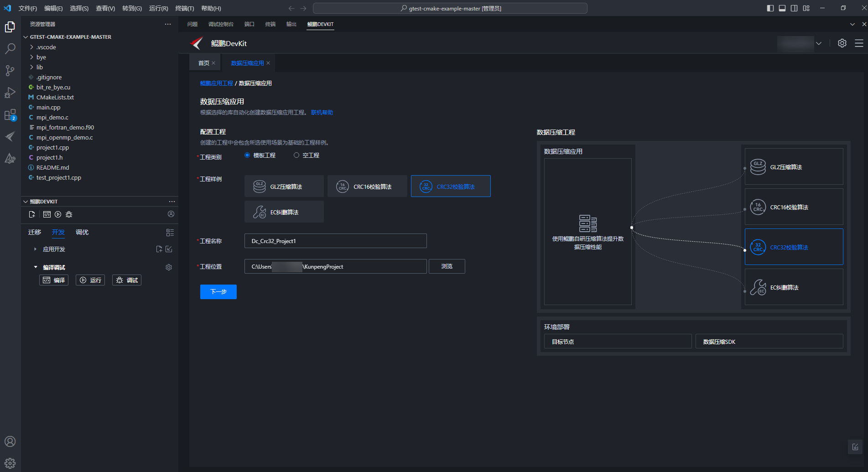Click EC纠删算法 card in diagram
Image resolution: width=868 pixels, height=472 pixels.
[794, 287]
